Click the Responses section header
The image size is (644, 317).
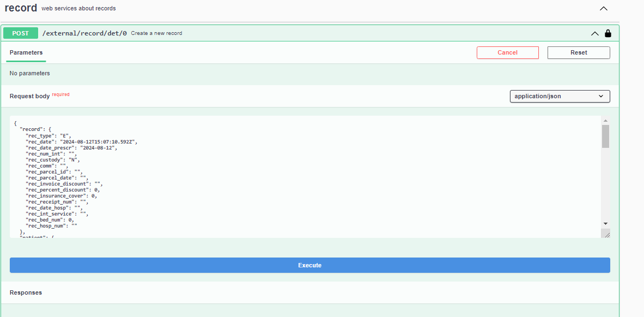point(26,292)
